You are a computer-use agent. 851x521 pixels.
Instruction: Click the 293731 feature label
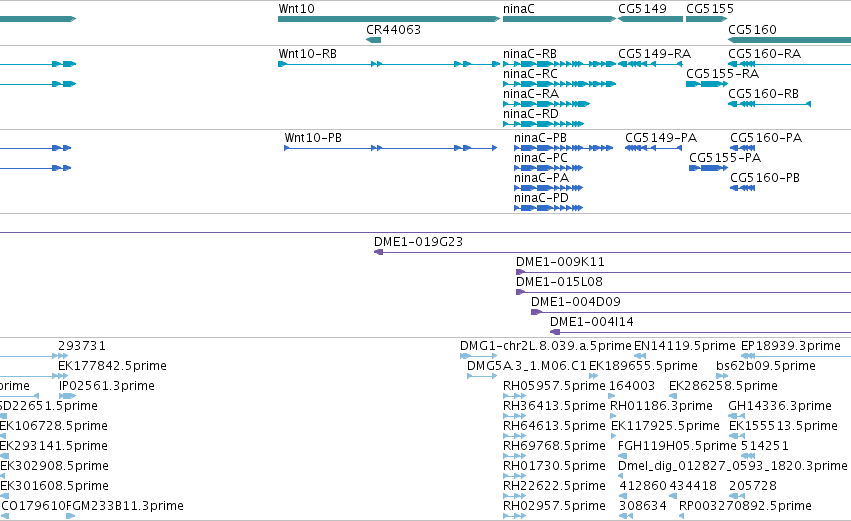82,346
